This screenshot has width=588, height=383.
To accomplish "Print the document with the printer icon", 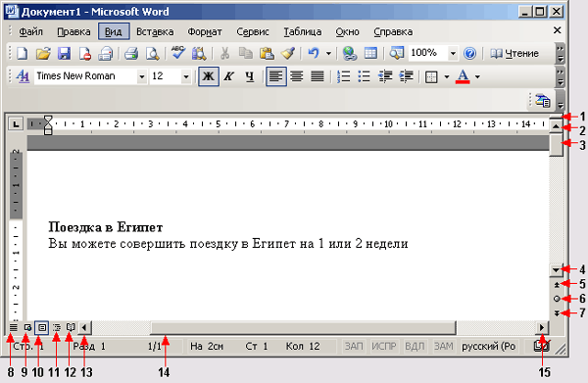I will point(131,54).
